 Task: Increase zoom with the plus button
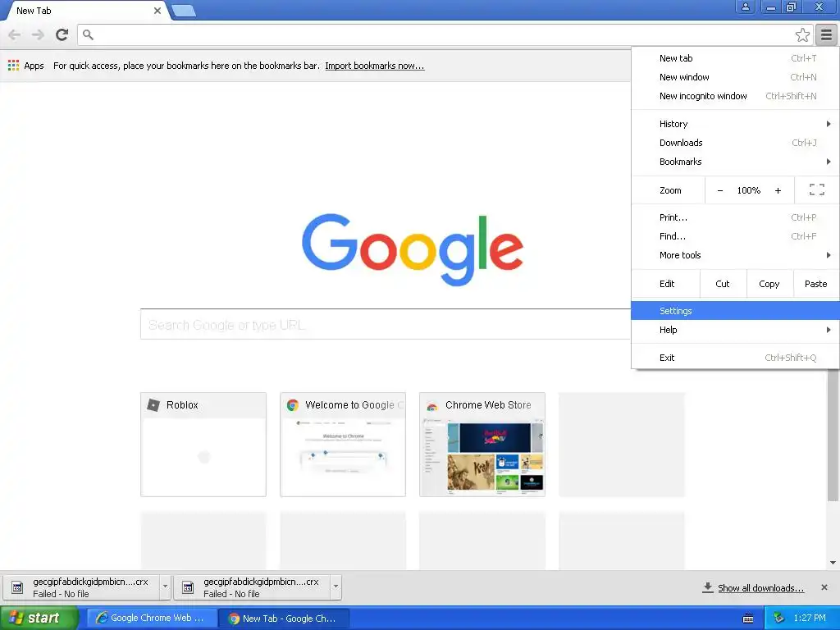(778, 190)
